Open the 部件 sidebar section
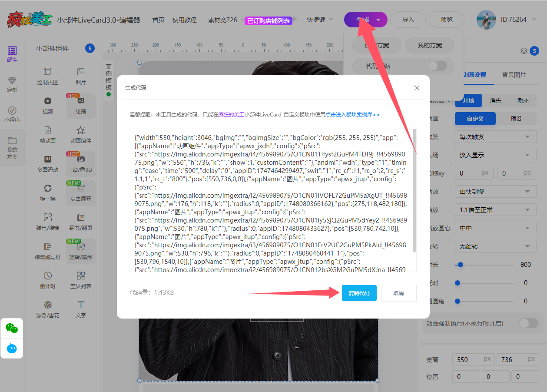The width and height of the screenshot is (547, 392). [x=12, y=54]
